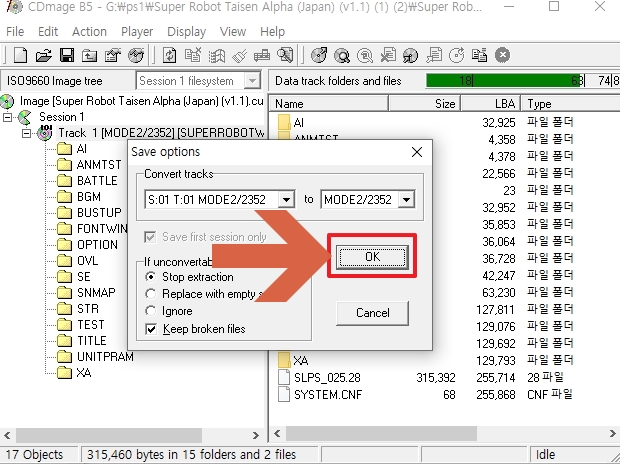This screenshot has height=464, width=620.
Task: Click the magnifier over document toolbar icon
Action: tap(285, 55)
